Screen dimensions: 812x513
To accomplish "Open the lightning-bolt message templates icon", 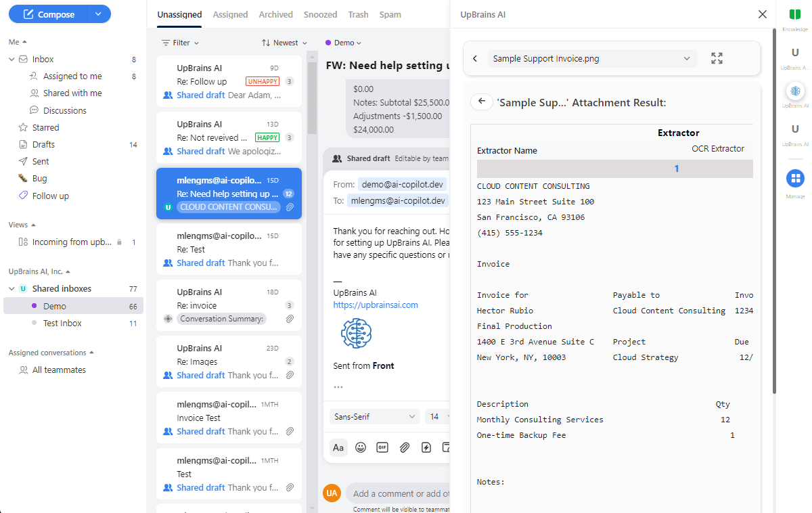I will (x=426, y=447).
